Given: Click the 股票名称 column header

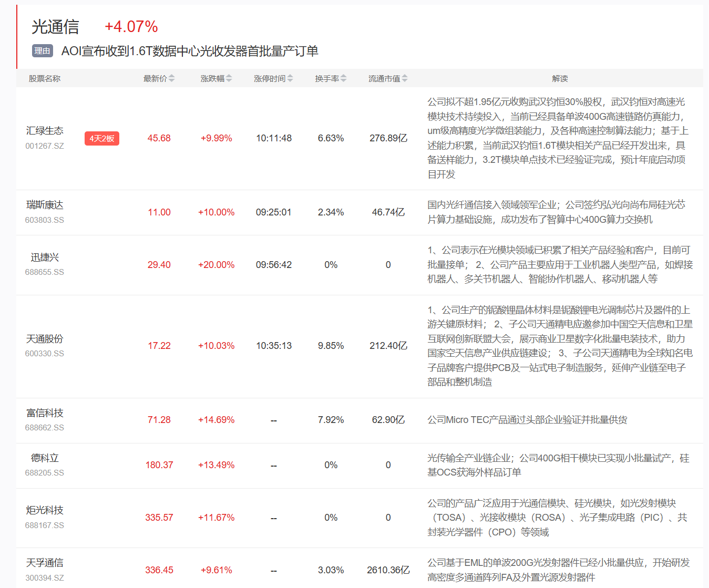Looking at the screenshot, I should click(45, 78).
